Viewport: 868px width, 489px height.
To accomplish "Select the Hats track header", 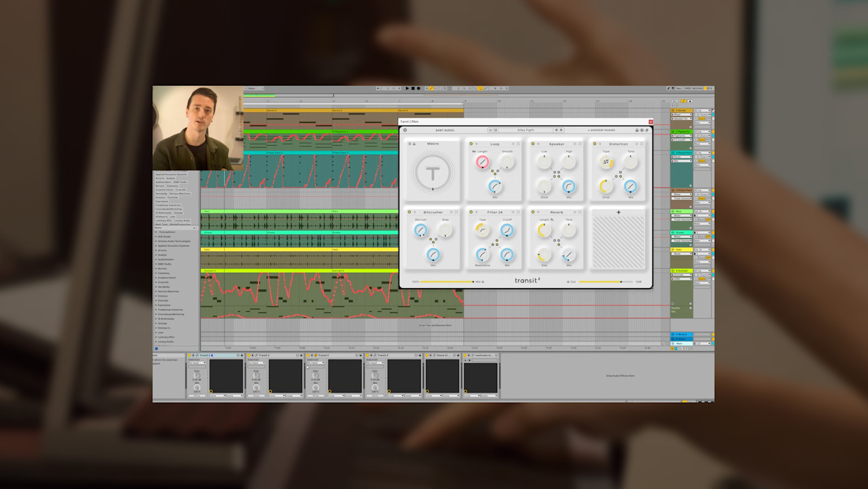I will (682, 249).
